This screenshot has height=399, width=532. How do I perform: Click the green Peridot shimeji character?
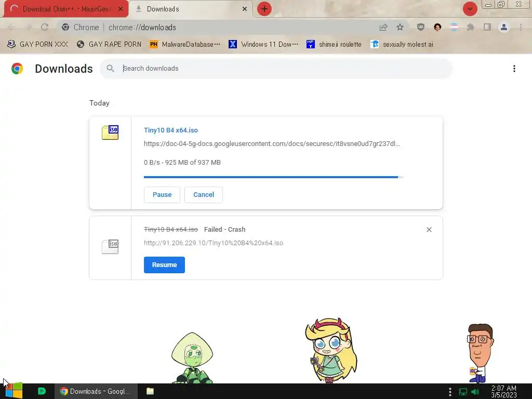(x=192, y=358)
